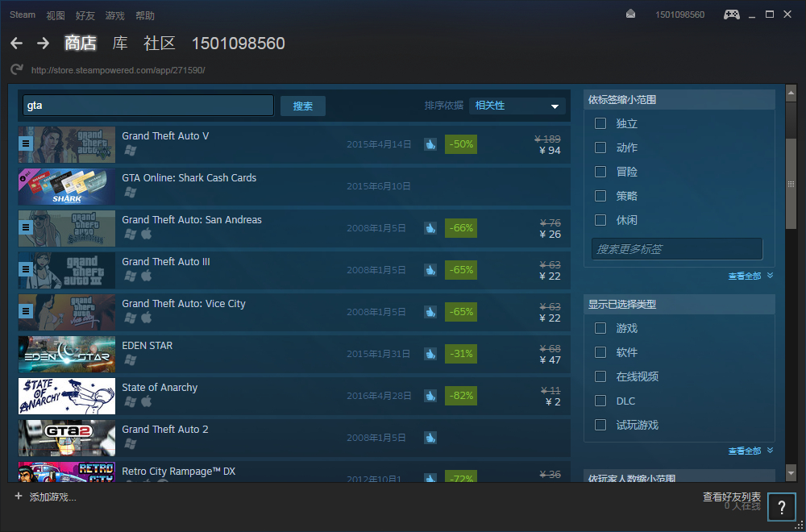Expand 查看全部 under tag filters
This screenshot has height=532, width=806.
[750, 276]
